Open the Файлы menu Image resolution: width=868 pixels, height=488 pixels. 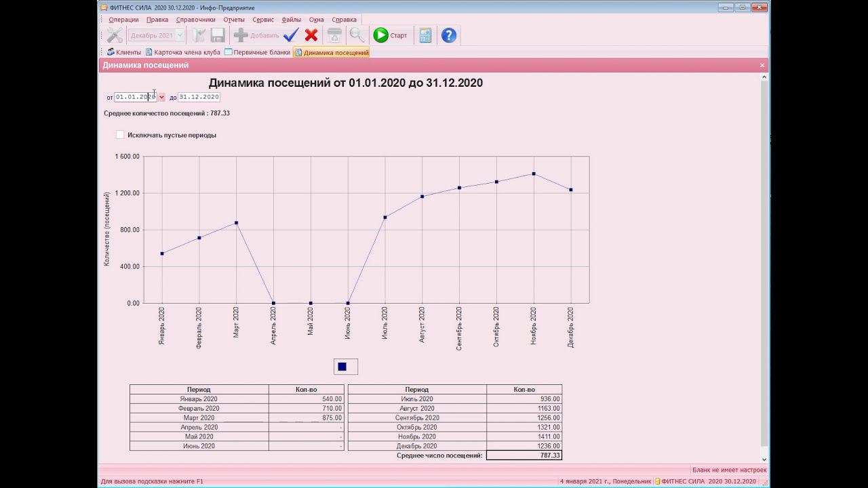coord(292,20)
